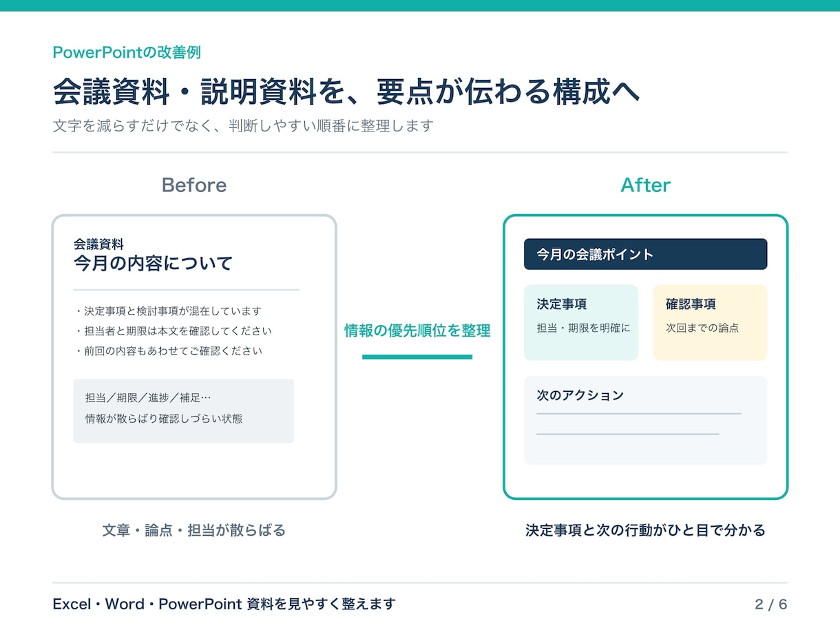Click the subtitle '文字を減らすだけでなく、判断しやすい順番に整理します'

(x=243, y=126)
